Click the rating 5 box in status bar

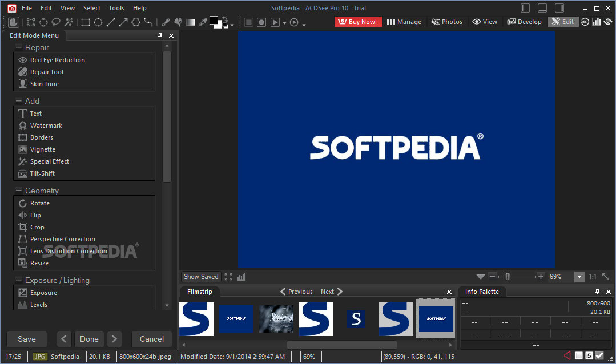point(589,356)
